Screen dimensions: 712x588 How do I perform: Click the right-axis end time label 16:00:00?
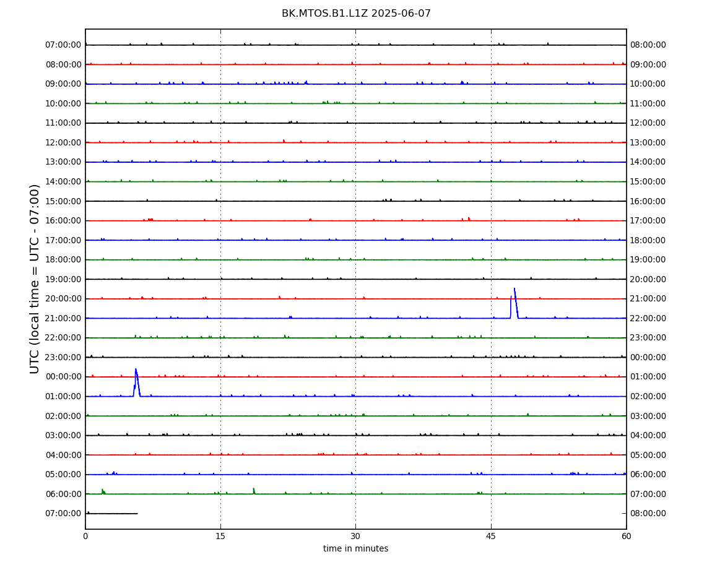point(648,201)
